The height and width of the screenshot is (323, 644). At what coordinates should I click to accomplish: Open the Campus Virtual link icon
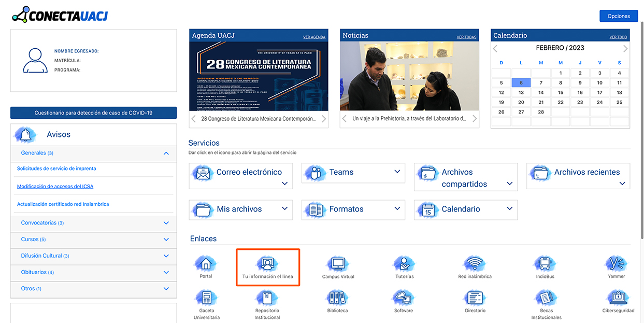click(338, 264)
